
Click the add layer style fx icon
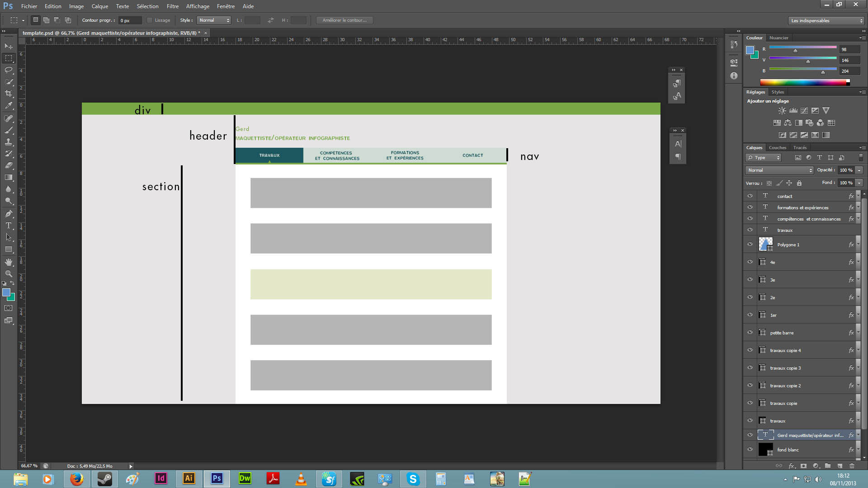click(792, 466)
